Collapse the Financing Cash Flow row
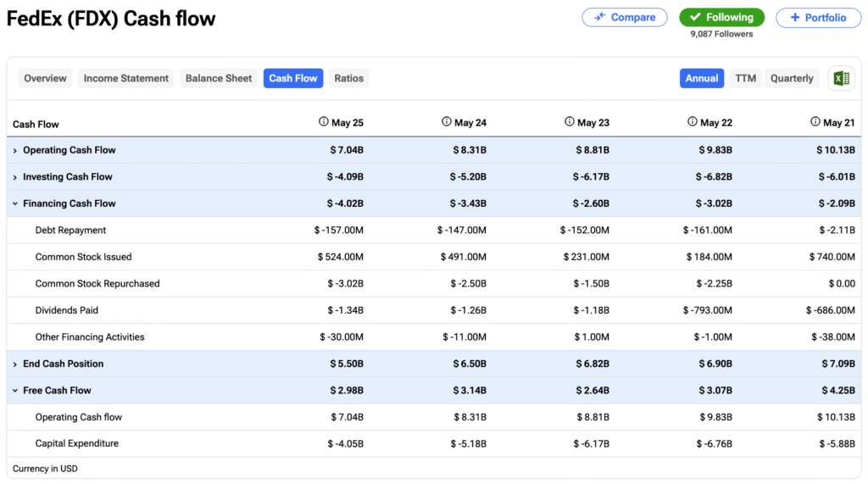Viewport: 868px width, 484px height. click(x=15, y=203)
